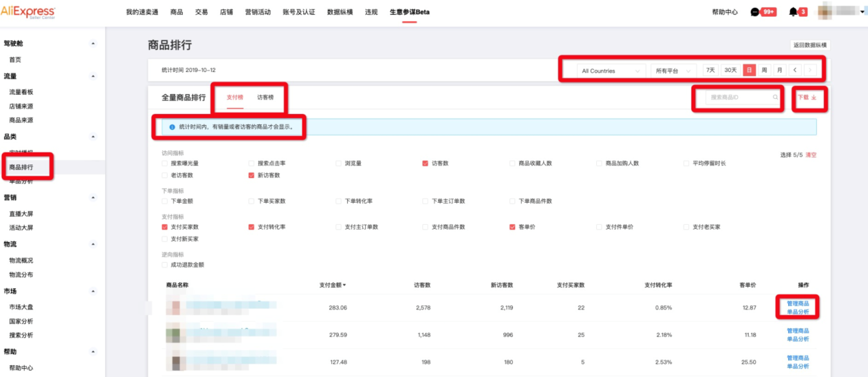
Task: Open the 所有平台 platform dropdown
Action: point(672,71)
